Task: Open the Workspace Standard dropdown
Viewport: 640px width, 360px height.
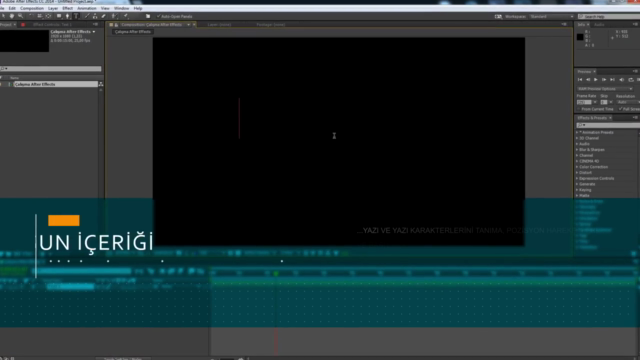Action: [551, 16]
